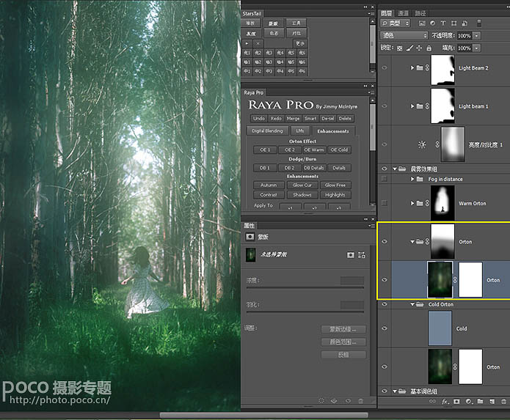Hide the Cold Orton group
The height and width of the screenshot is (420, 510).
(x=385, y=304)
